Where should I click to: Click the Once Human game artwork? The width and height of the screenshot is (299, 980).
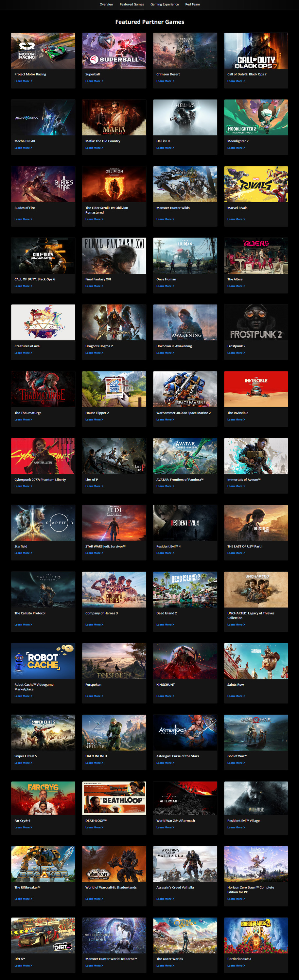(x=185, y=256)
